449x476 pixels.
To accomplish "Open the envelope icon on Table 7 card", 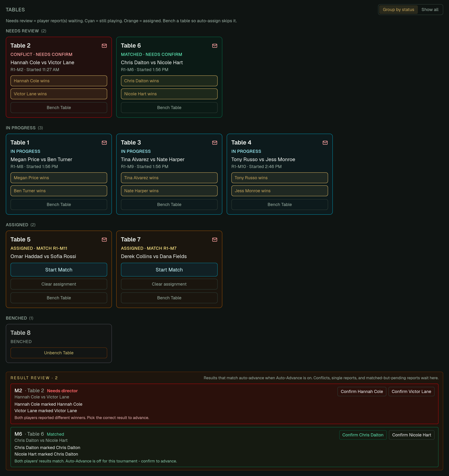I will (215, 240).
